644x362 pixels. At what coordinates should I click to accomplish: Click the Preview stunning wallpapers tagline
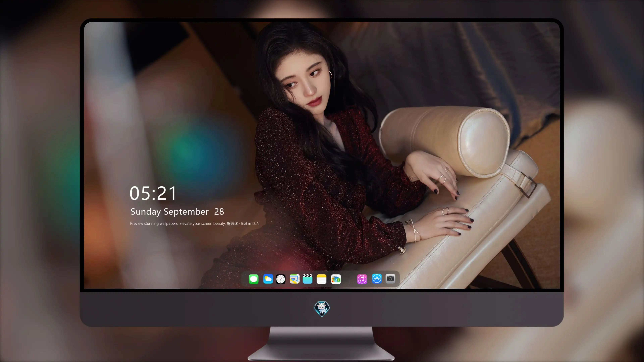[195, 223]
